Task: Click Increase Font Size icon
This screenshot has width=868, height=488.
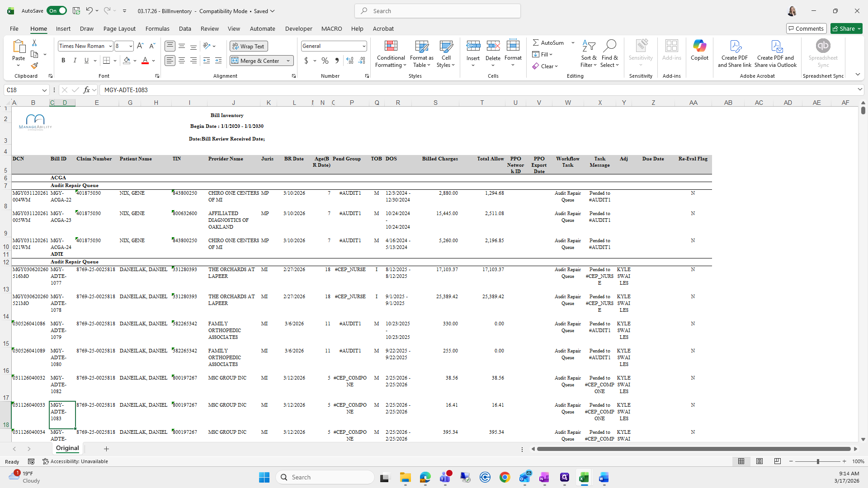Action: coord(140,46)
